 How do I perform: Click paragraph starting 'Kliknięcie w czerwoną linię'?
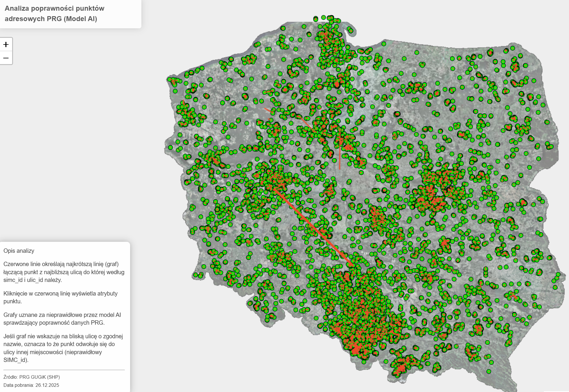[x=60, y=297]
